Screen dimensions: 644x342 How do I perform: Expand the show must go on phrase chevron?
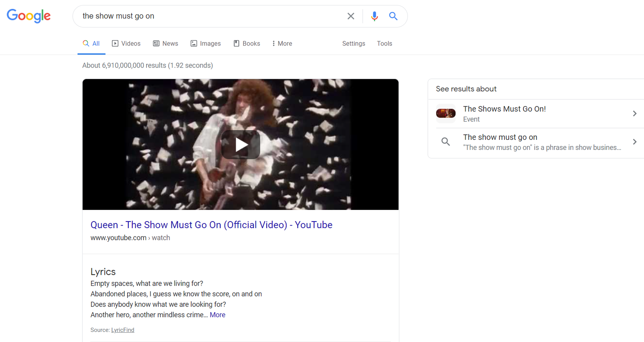coord(634,142)
